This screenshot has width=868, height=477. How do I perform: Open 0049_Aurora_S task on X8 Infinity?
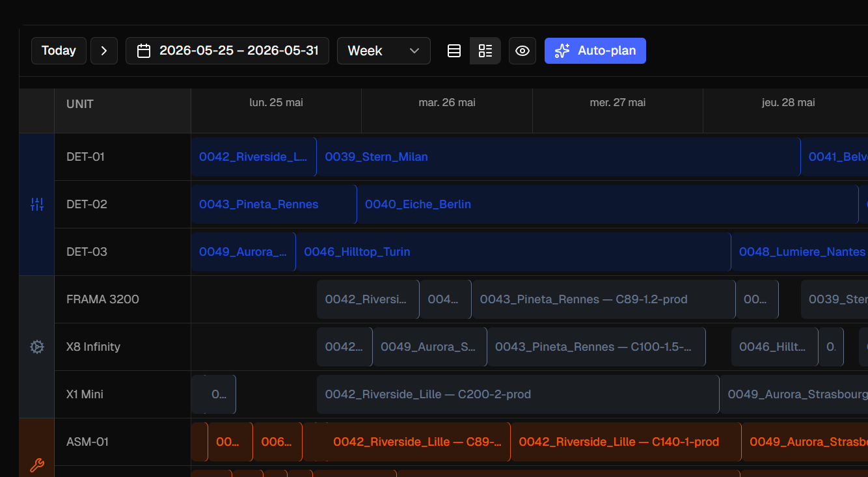(429, 347)
